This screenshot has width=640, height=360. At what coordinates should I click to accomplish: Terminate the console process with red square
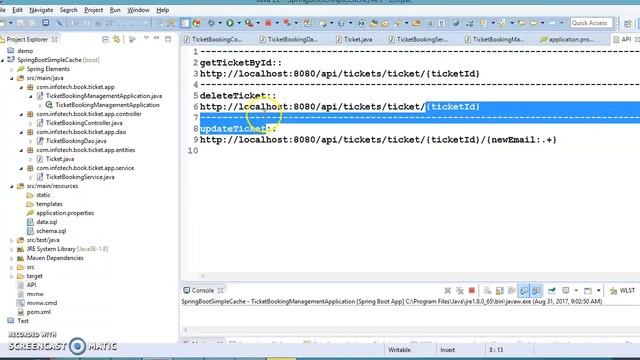(x=471, y=291)
